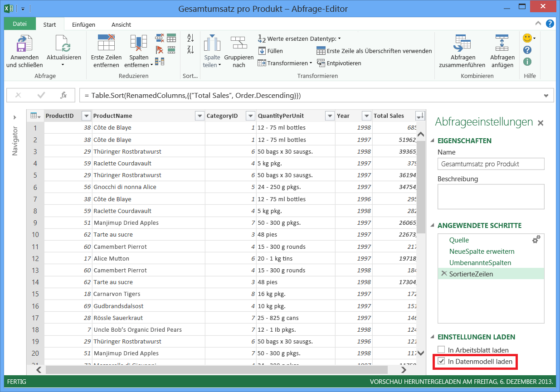Click the Aktualisieren refresh icon
This screenshot has height=392, width=560.
[63, 44]
